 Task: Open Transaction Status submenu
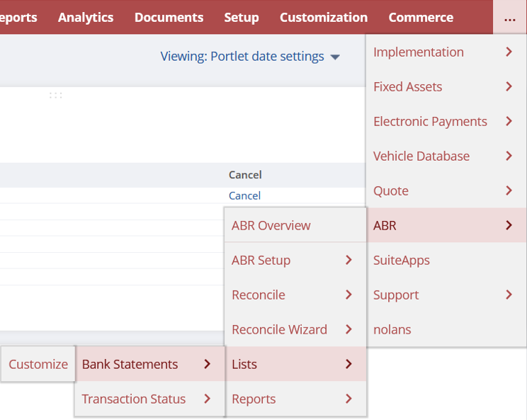[148, 399]
